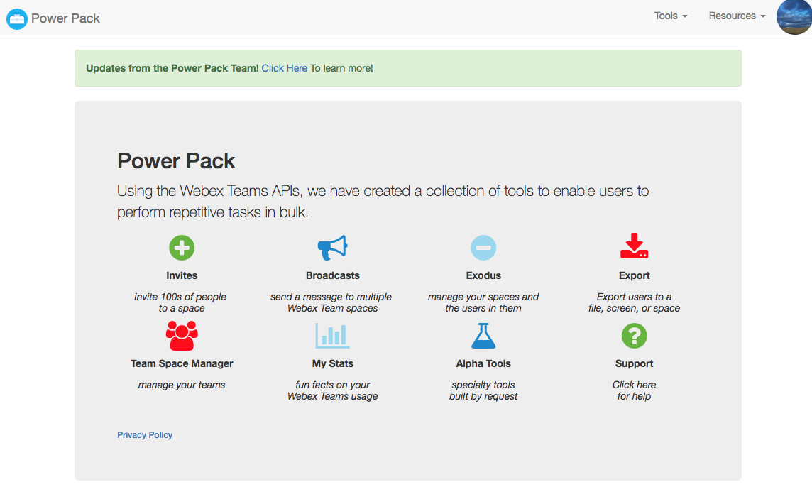Click the Alpha Tools label
This screenshot has width=812, height=504.
point(483,363)
